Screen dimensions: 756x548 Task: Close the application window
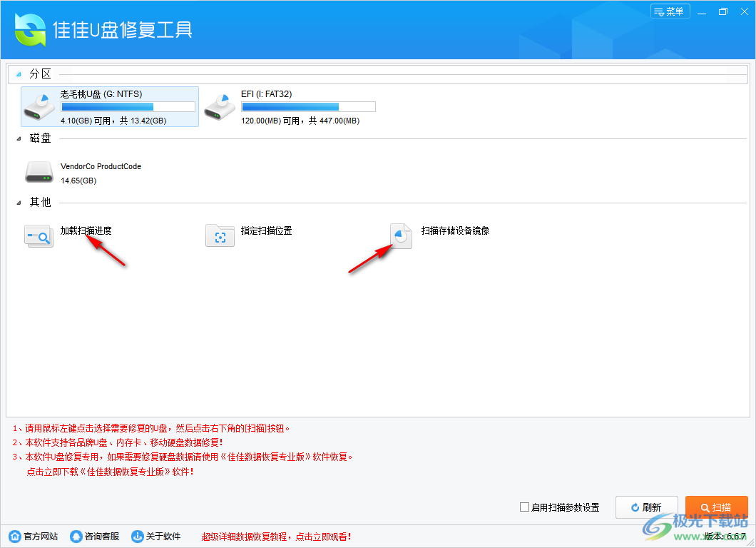tap(745, 11)
